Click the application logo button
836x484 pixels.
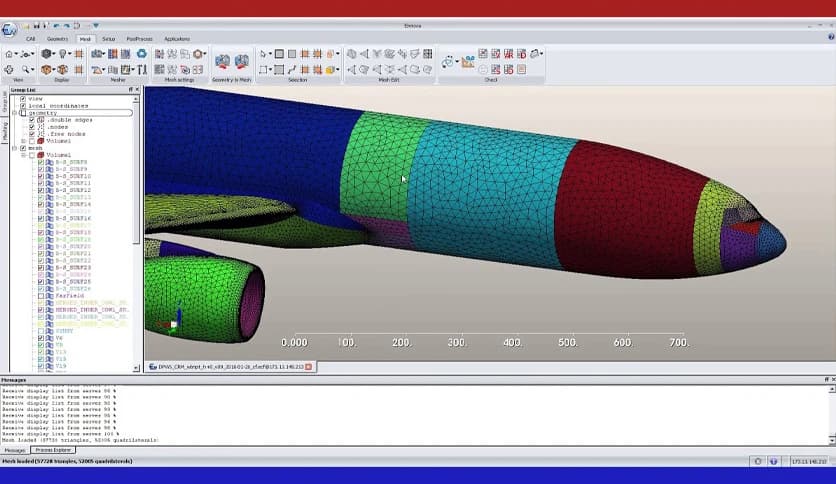[x=9, y=30]
